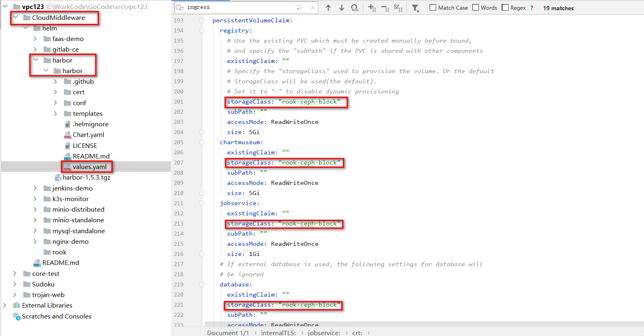
Task: Click the new line icon in search field
Action: [299, 8]
